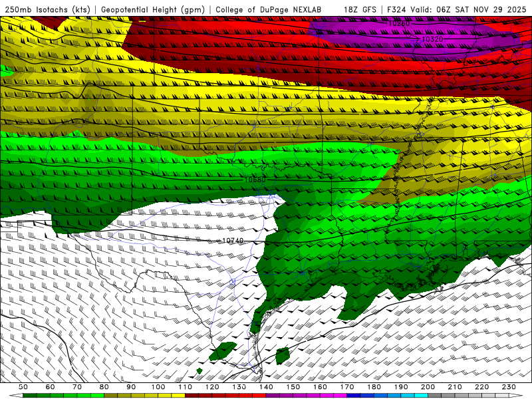Click the legend value 90
This screenshot has width=532, height=399.
[x=131, y=387]
